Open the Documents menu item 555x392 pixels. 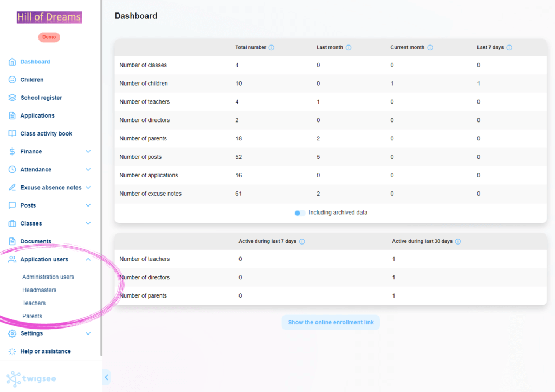point(36,241)
